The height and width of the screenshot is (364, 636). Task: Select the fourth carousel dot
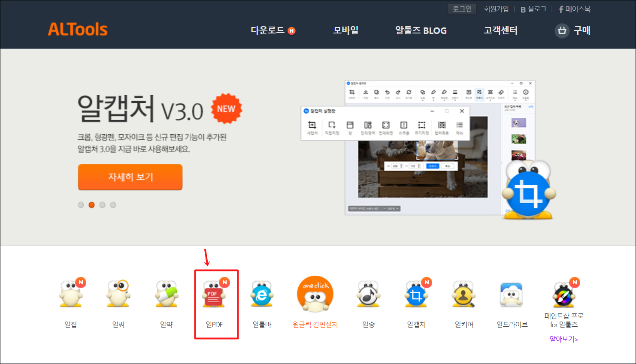point(113,205)
